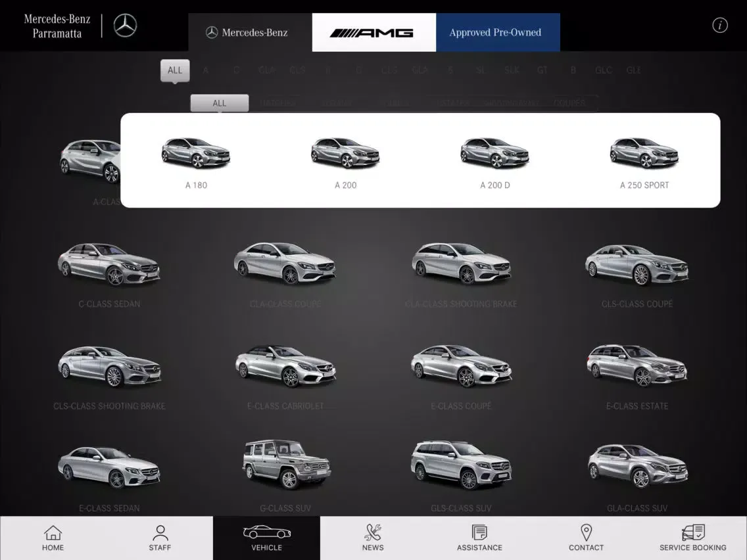Viewport: 747px width, 560px height.
Task: Go to Home in bottom navigation
Action: [x=53, y=538]
